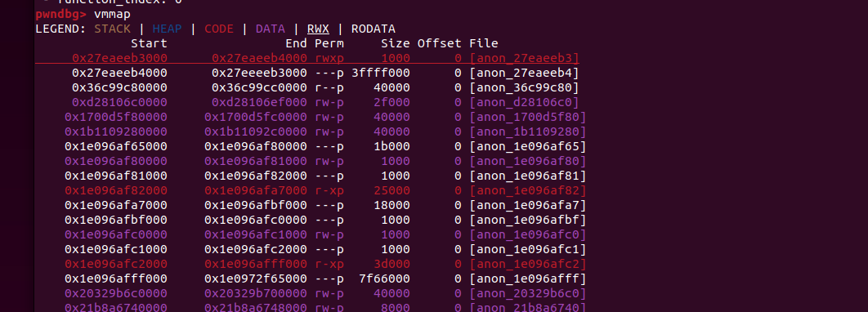This screenshot has height=312, width=868.
Task: Click file name [anon_1e096afc2]
Action: point(527,264)
